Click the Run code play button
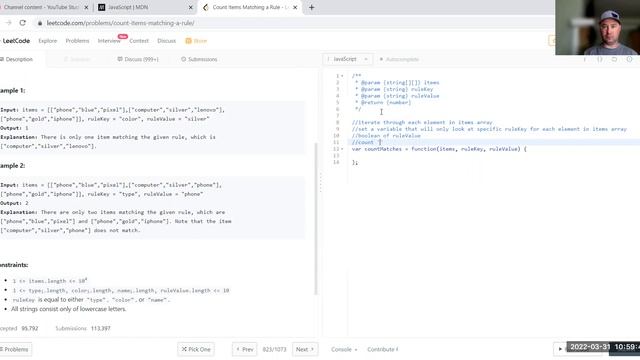Screen dimensions: 640x360 (x=560, y=349)
